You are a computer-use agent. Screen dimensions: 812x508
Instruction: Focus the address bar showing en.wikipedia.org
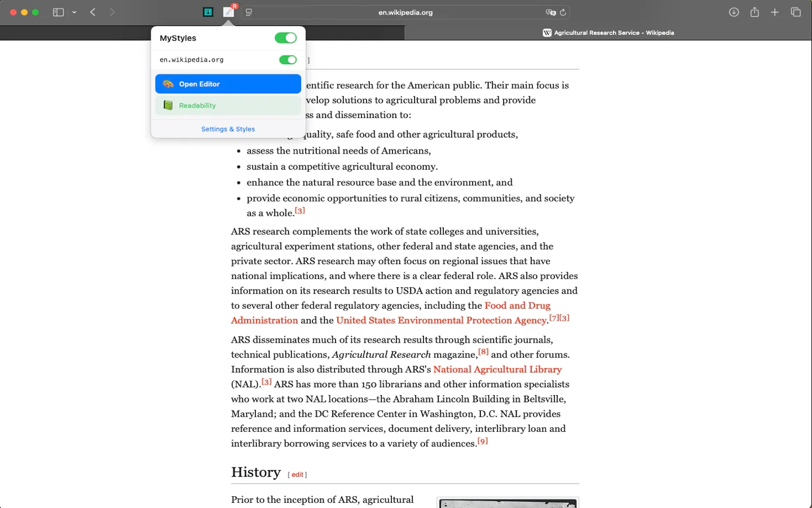pos(405,12)
